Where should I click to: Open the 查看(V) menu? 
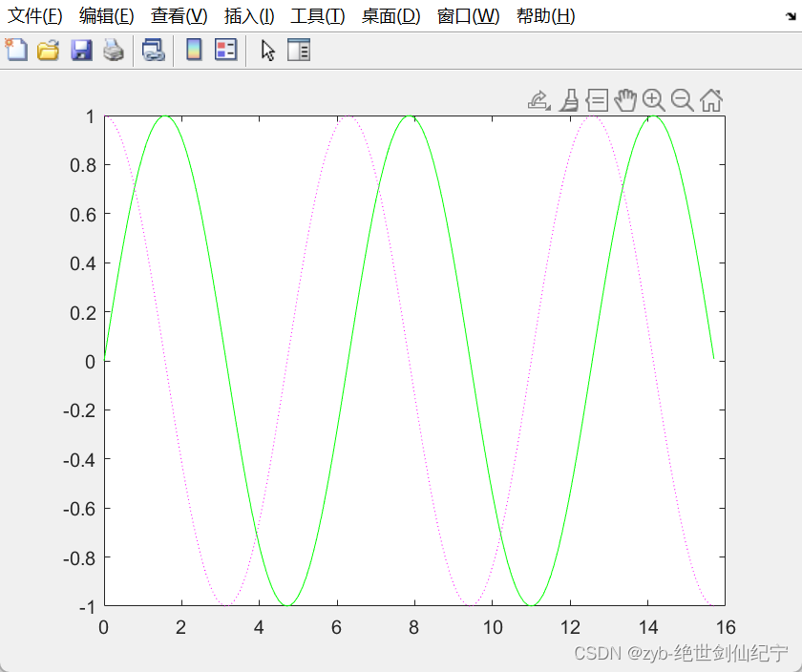click(179, 16)
